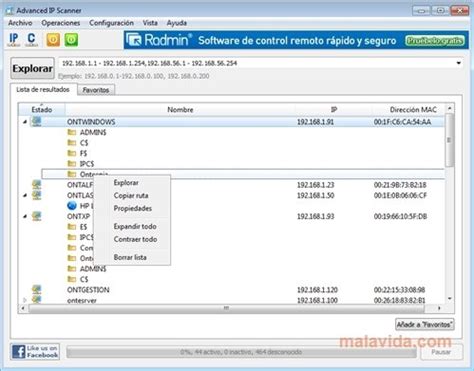Expand the ontesrver tree node
Viewport: 474px width, 371px height.
(25, 300)
